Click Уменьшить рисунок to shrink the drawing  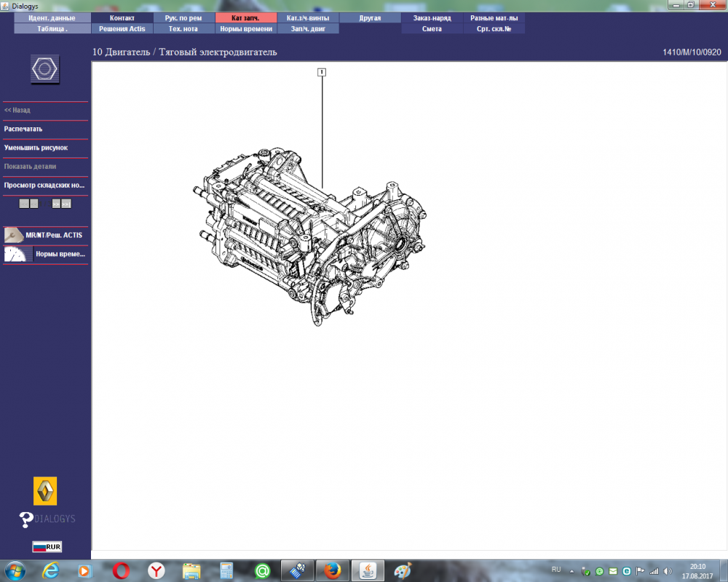tap(36, 148)
